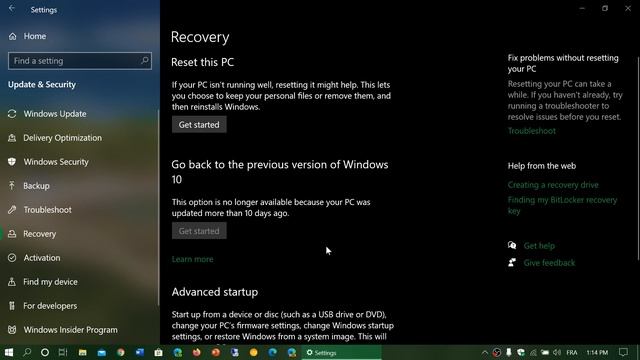The height and width of the screenshot is (360, 640).
Task: Open Troubleshoot from the sidebar
Action: tap(47, 210)
